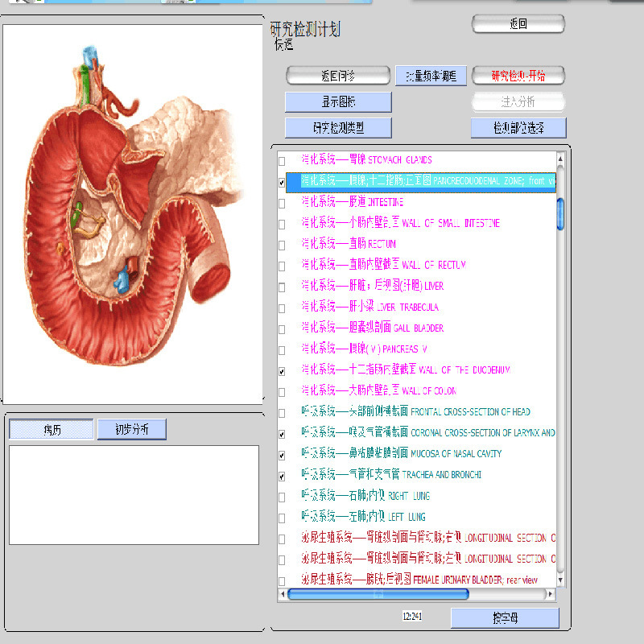
Task: Click the 返回 return button at top
Action: 518,24
